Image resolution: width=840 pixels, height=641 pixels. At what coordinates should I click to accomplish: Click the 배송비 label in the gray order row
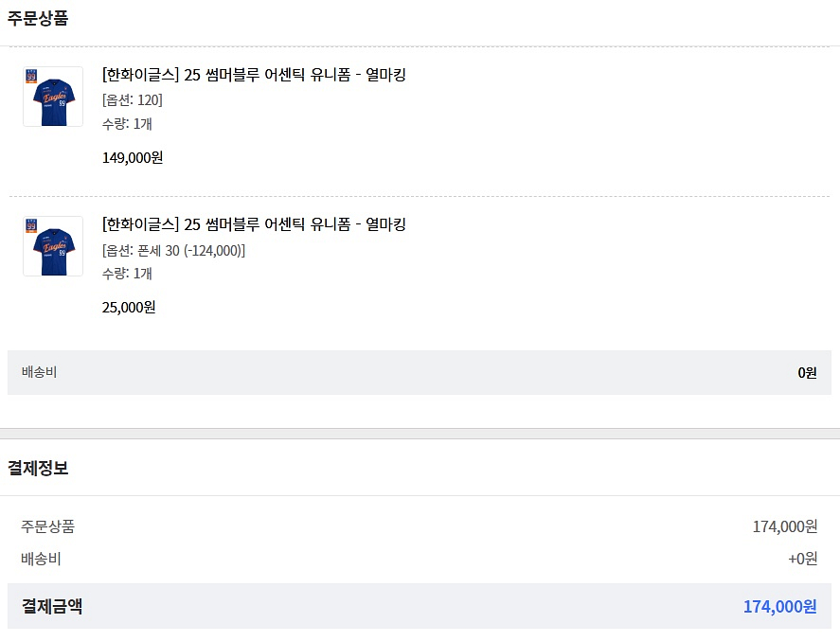click(x=39, y=372)
